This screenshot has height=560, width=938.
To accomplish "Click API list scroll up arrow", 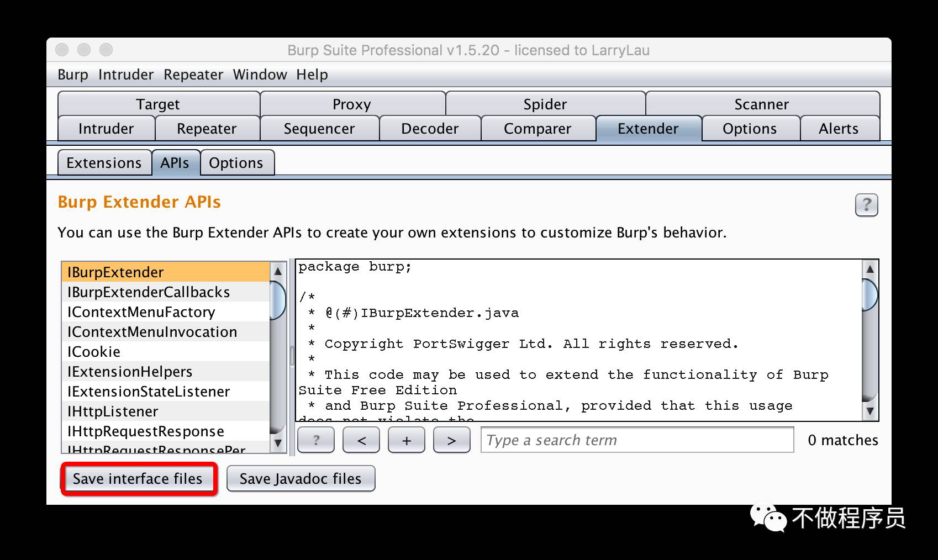I will pyautogui.click(x=278, y=271).
